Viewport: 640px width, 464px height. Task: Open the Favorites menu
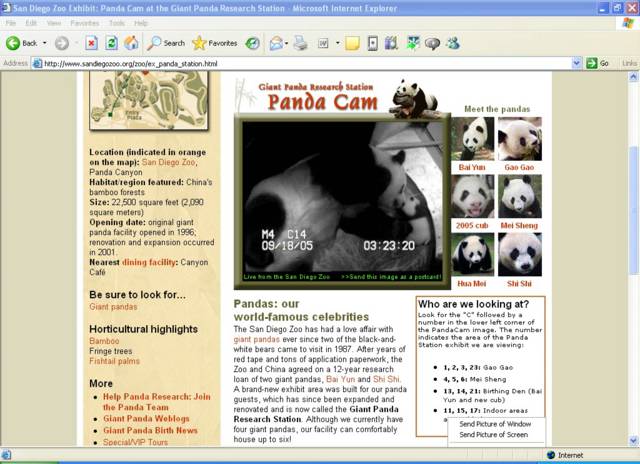coord(84,23)
